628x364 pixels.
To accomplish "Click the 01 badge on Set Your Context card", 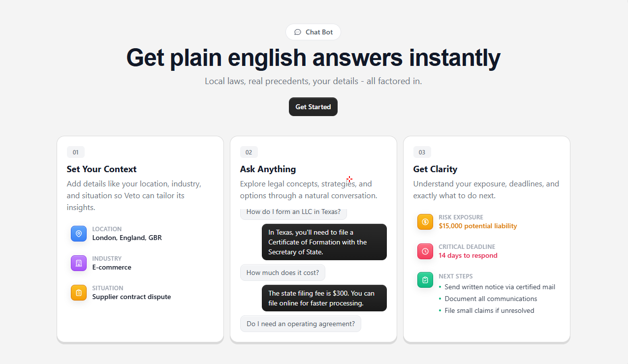I will [x=75, y=152].
